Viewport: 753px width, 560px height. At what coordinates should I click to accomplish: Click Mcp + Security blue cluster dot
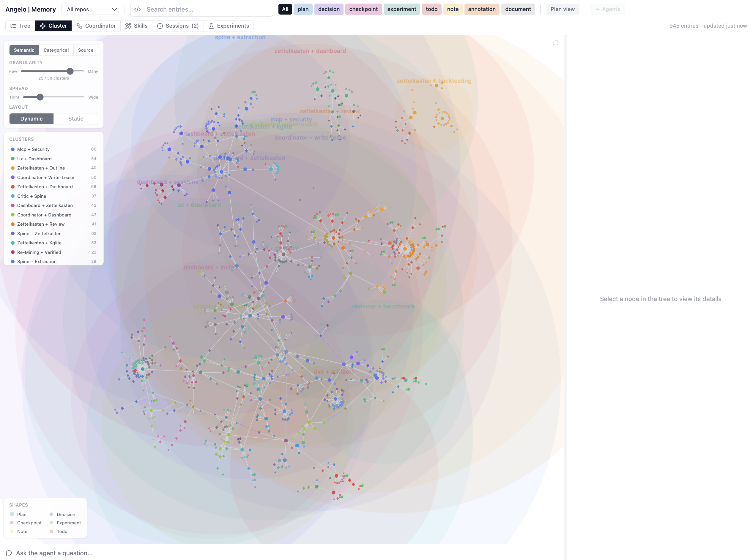(x=12, y=149)
